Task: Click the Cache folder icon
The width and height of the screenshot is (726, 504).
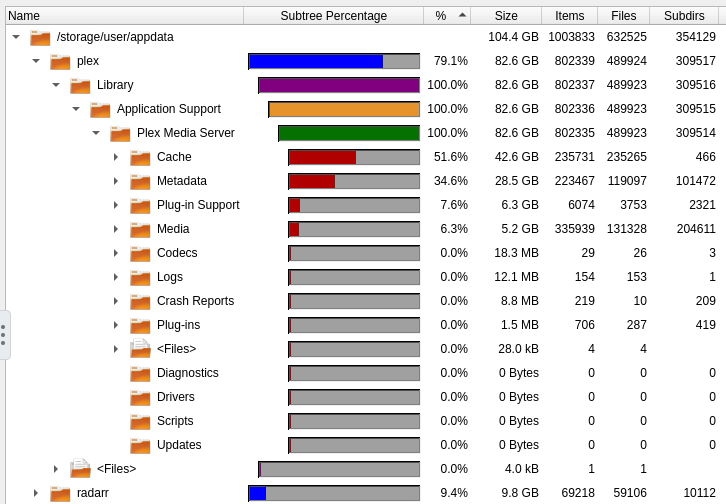Action: tap(140, 158)
